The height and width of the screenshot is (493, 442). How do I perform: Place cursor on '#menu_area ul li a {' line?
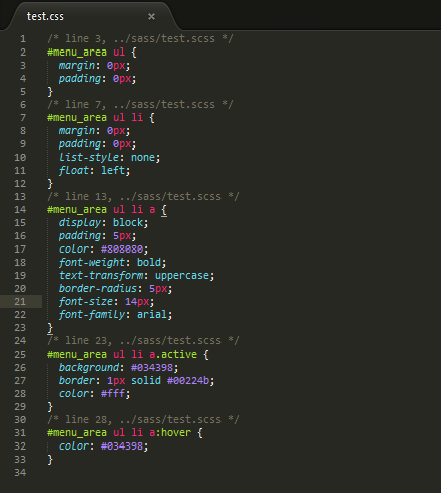click(x=107, y=210)
